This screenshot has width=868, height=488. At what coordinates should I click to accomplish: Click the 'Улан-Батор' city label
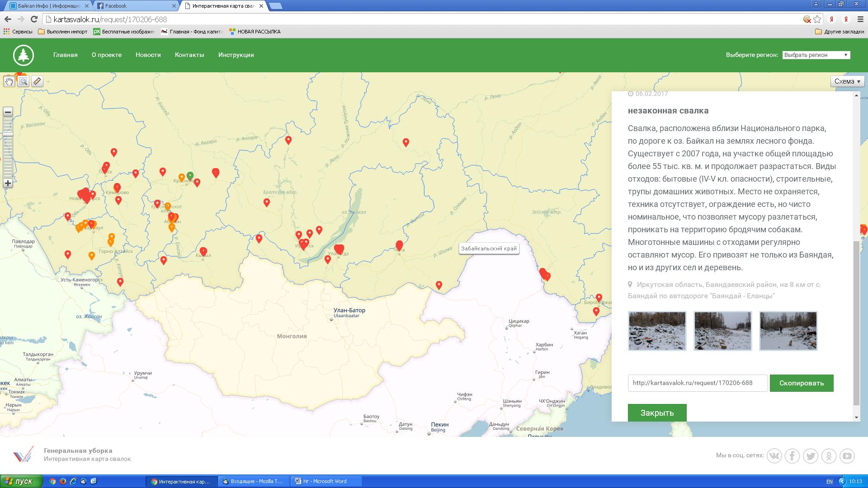tap(349, 310)
